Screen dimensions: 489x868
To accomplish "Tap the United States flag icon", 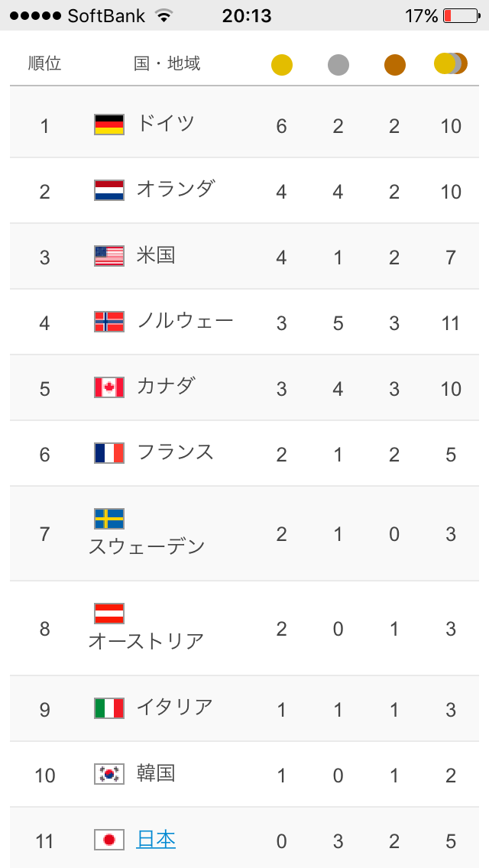I will (x=109, y=256).
